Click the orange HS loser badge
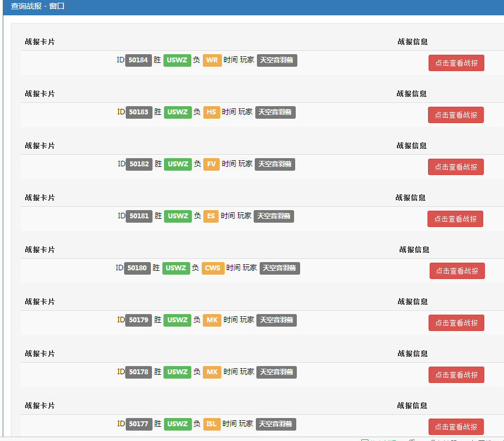Image resolution: width=504 pixels, height=441 pixels. [x=212, y=112]
